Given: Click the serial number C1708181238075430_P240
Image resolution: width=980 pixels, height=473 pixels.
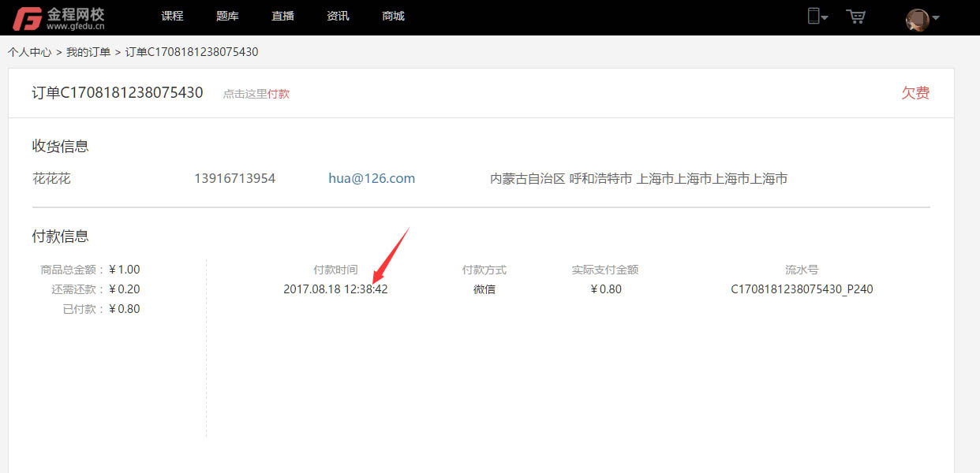Looking at the screenshot, I should click(802, 289).
